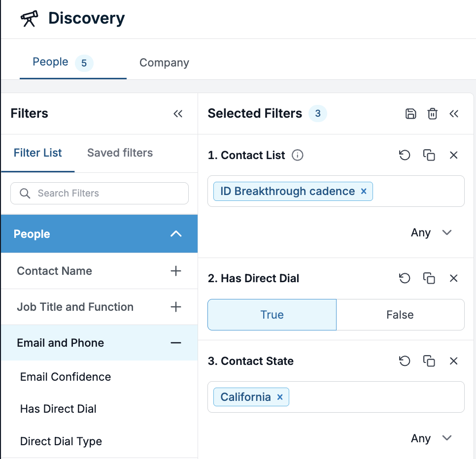Image resolution: width=476 pixels, height=459 pixels.
Task: Open the Saved filters tab
Action: [x=120, y=153]
